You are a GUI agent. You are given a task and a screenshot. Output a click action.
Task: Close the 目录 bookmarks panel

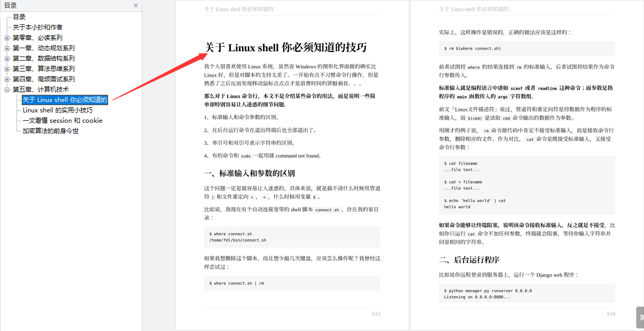136,6
